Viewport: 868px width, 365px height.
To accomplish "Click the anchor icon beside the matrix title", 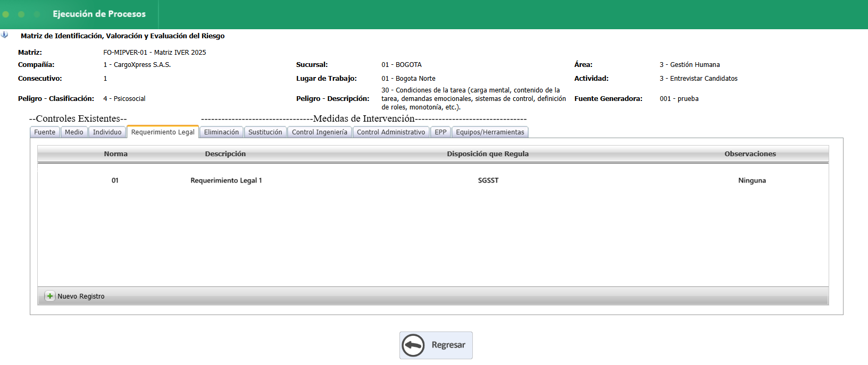I will point(5,35).
